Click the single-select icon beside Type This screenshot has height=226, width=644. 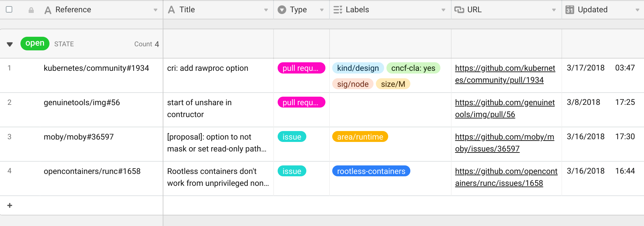(282, 10)
